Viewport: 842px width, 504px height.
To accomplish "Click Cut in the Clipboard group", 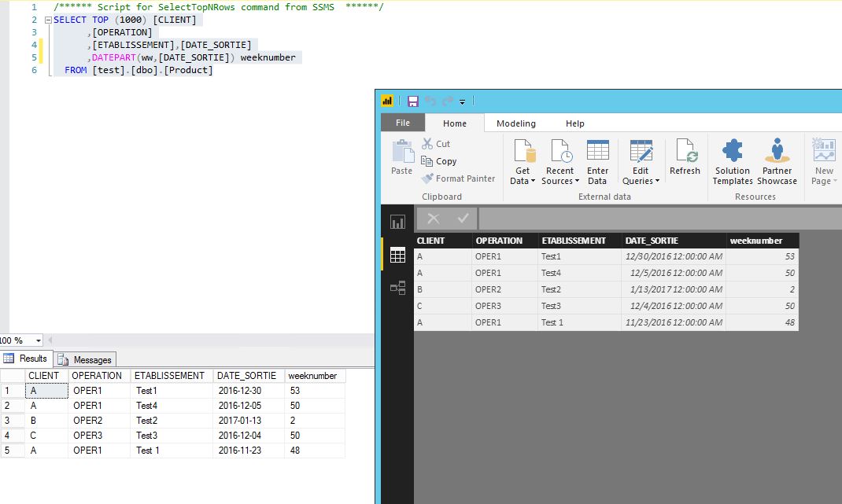I will point(436,144).
